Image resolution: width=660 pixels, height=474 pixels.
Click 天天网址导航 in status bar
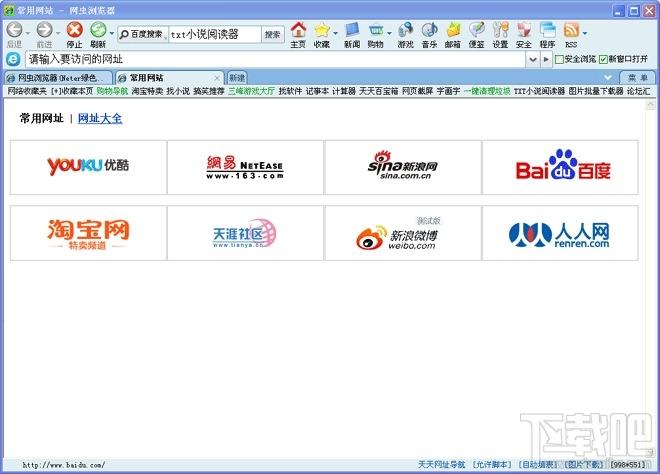click(442, 464)
